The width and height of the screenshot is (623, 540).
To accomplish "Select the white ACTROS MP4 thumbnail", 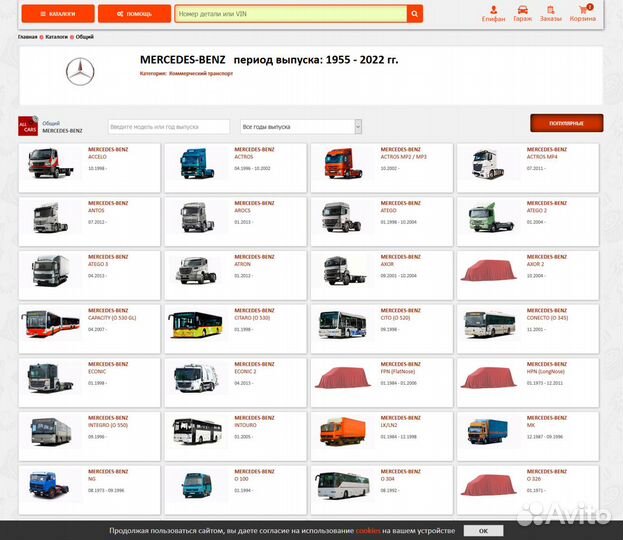I will tap(488, 164).
